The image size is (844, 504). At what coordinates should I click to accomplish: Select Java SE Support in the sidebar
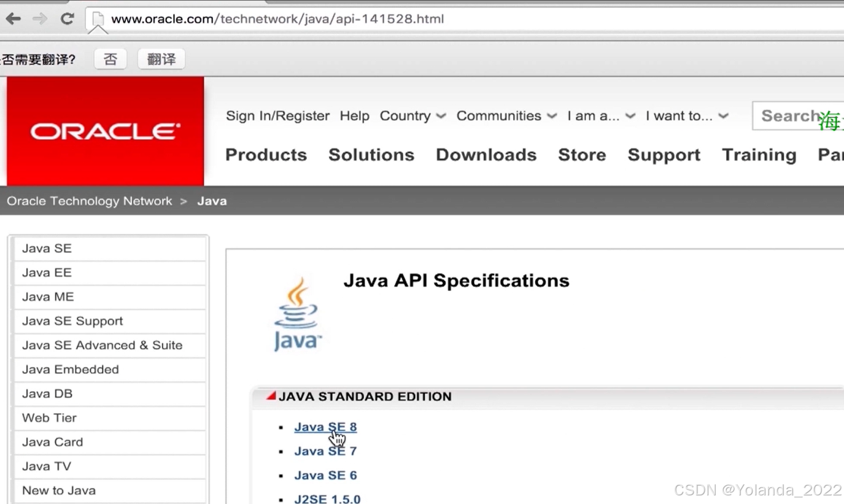click(110, 321)
